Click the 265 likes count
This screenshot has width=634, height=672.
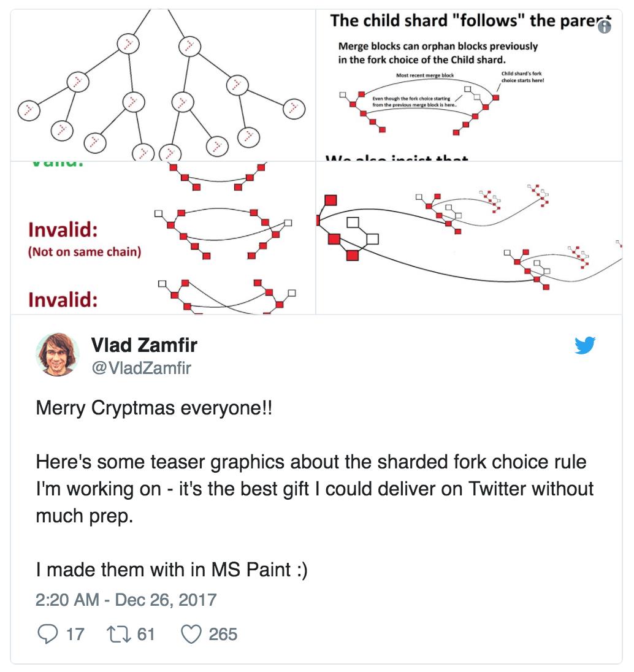tap(223, 634)
